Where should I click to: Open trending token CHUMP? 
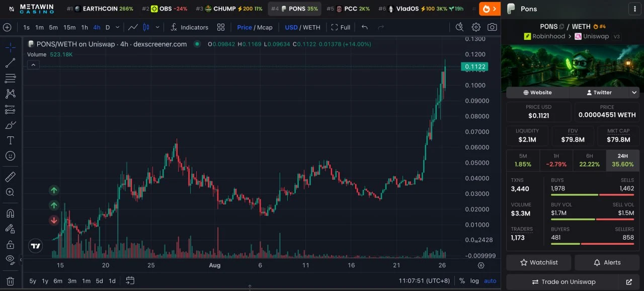click(229, 9)
